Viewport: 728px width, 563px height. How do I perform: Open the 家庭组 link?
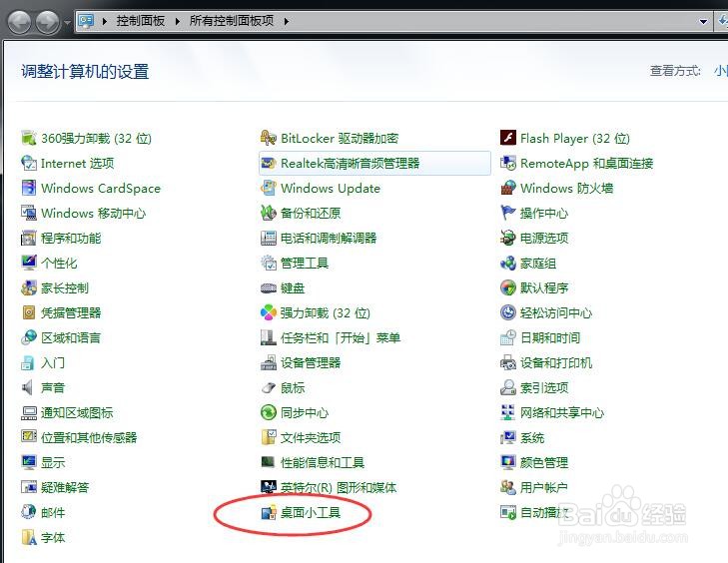pos(538,264)
